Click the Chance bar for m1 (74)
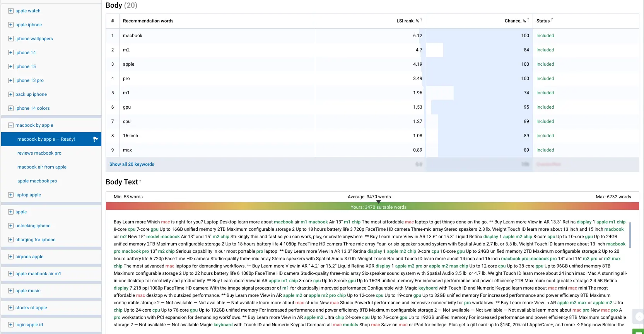Screen dimensions: 644x334 493,93
